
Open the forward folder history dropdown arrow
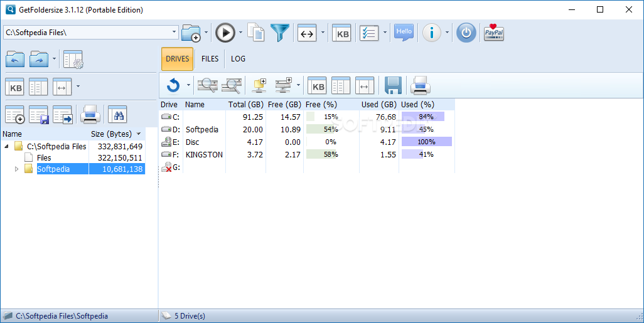tap(54, 59)
